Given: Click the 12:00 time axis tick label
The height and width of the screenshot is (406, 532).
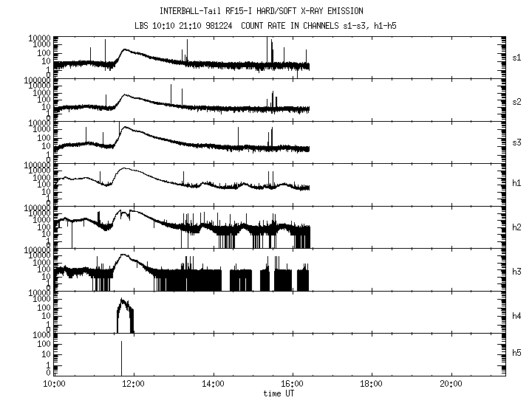Looking at the screenshot, I should click(x=133, y=384).
